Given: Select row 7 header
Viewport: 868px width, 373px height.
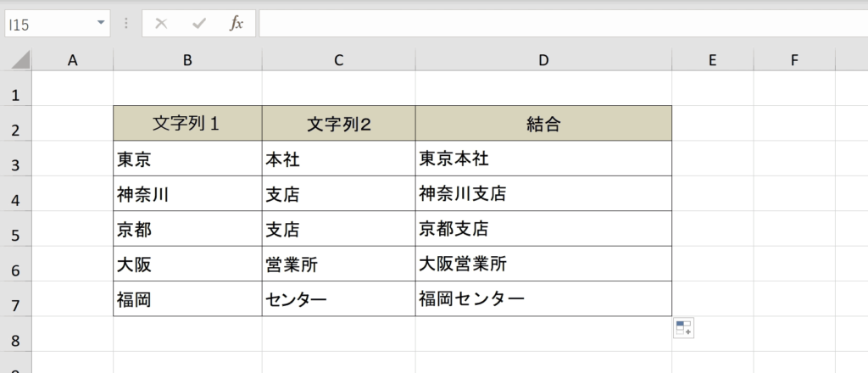Looking at the screenshot, I should coord(15,305).
